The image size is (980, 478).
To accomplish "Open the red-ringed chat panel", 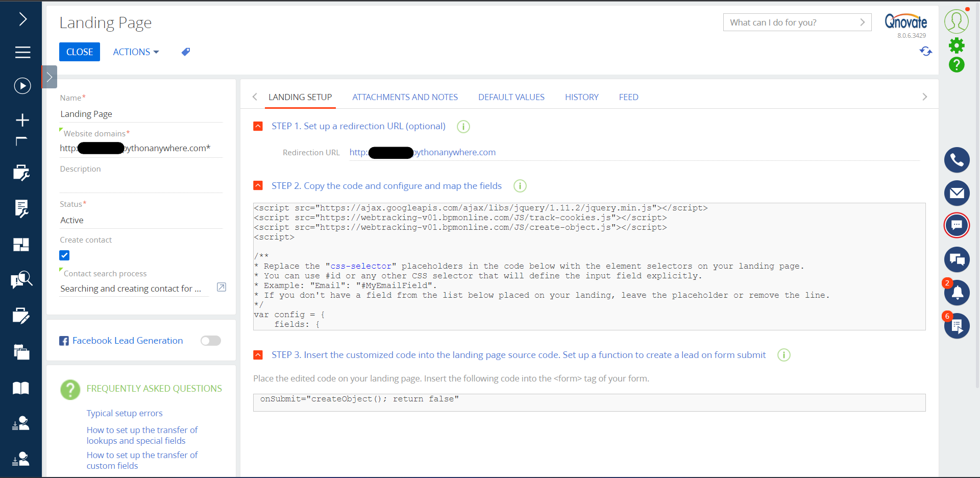I will click(957, 225).
